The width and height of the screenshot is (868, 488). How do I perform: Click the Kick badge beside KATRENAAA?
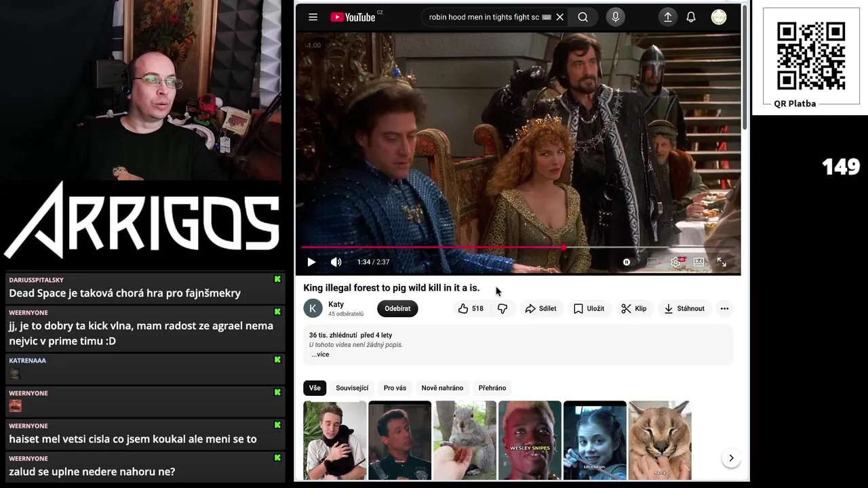(x=277, y=360)
